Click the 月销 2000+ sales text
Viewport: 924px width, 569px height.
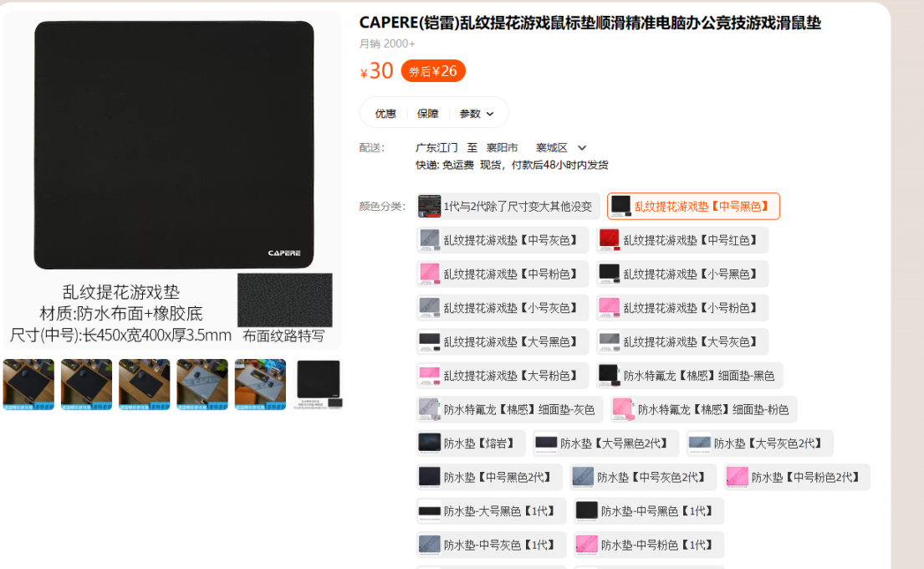(387, 44)
